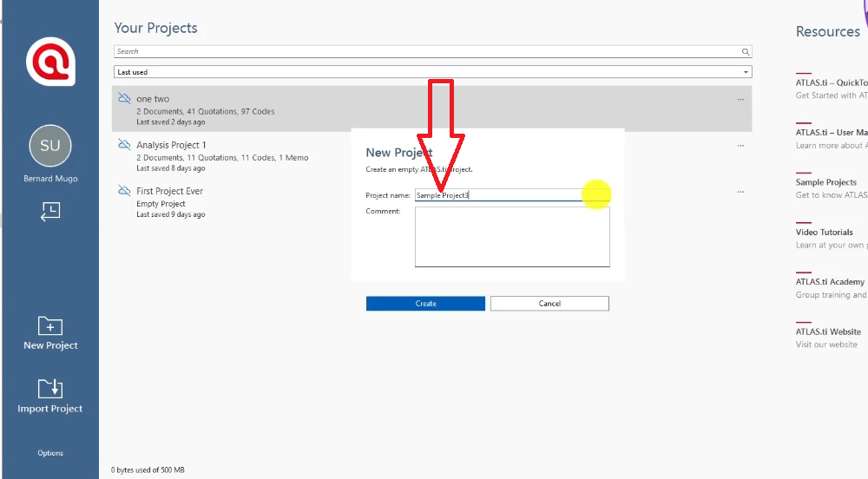The width and height of the screenshot is (868, 479).
Task: Click the switch library icon below Bernard Mugo
Action: tap(50, 211)
